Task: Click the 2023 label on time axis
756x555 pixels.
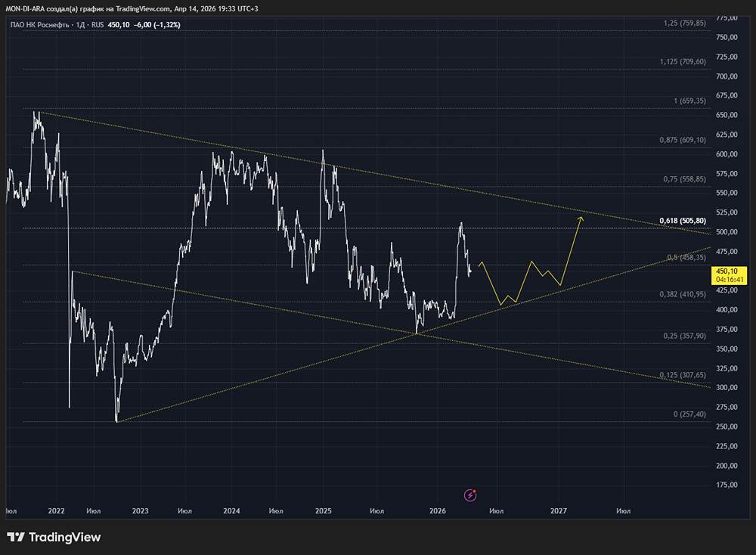Action: tap(141, 510)
